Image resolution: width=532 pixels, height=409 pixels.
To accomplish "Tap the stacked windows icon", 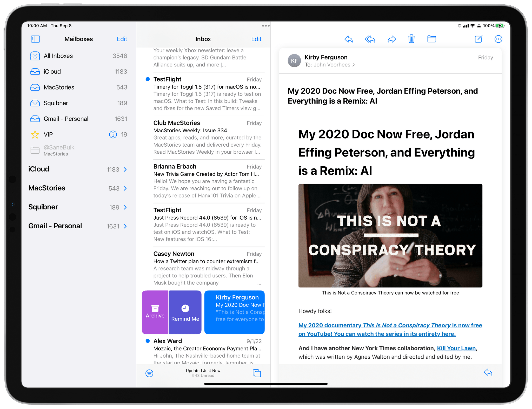I will tap(257, 373).
